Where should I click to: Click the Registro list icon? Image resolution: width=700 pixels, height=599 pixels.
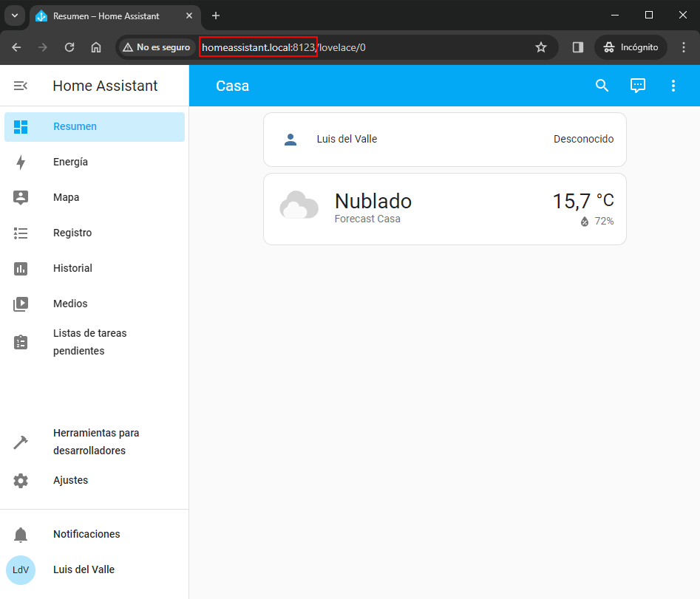click(21, 233)
